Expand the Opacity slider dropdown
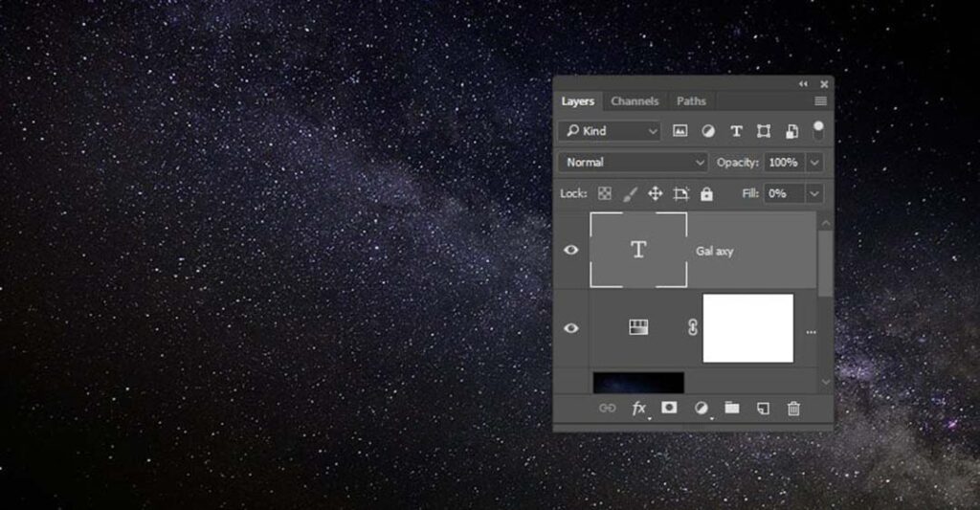980x510 pixels. point(814,163)
